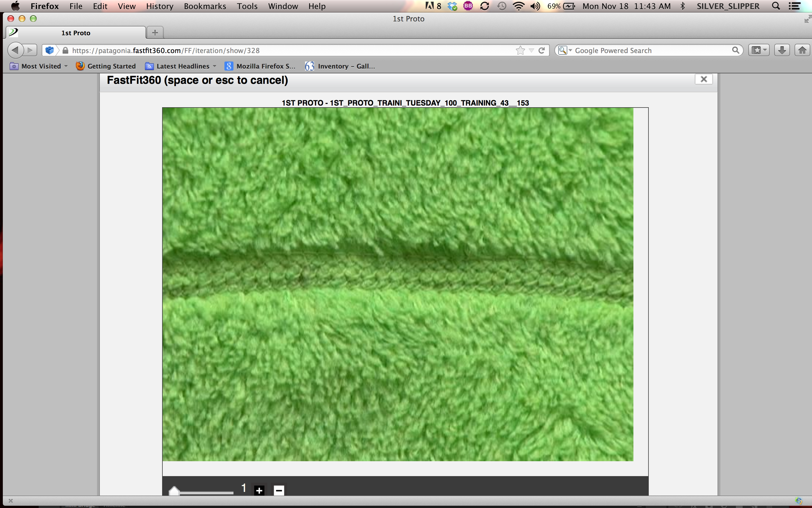Image resolution: width=812 pixels, height=508 pixels.
Task: Expand Latest Headlines feed folder
Action: point(180,66)
